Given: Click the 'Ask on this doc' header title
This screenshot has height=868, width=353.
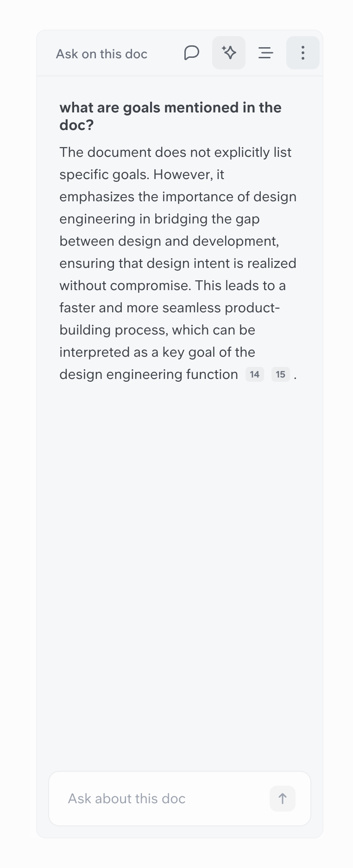Looking at the screenshot, I should click(x=101, y=54).
